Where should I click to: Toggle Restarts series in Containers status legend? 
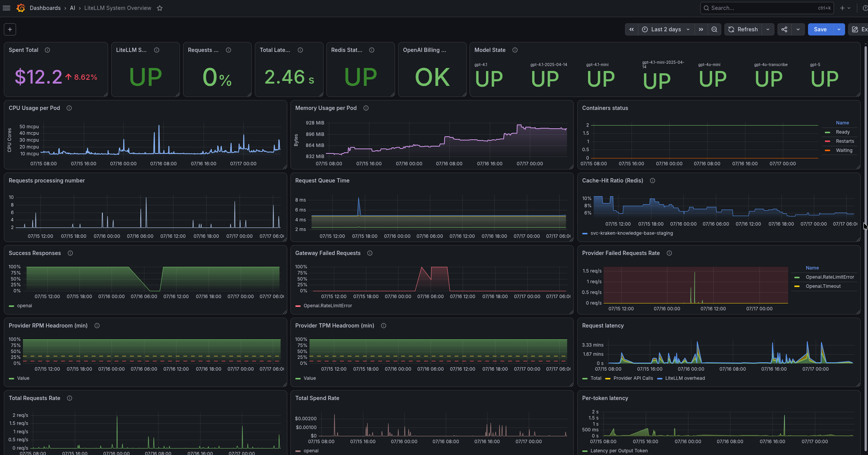pyautogui.click(x=845, y=141)
